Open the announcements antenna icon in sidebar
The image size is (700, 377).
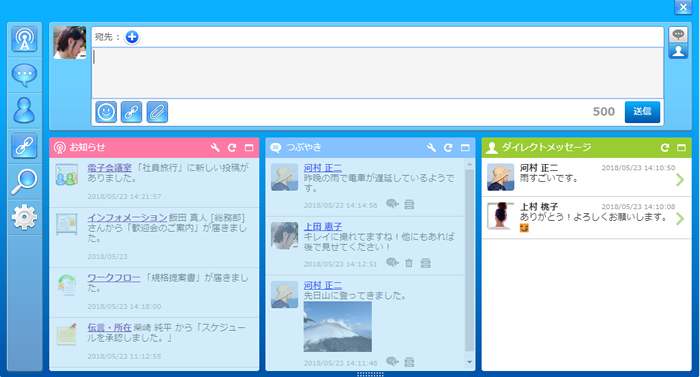click(x=24, y=40)
